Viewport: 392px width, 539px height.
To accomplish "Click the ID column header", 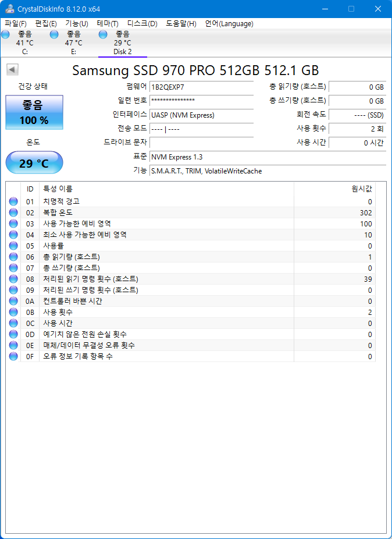I will [30, 189].
